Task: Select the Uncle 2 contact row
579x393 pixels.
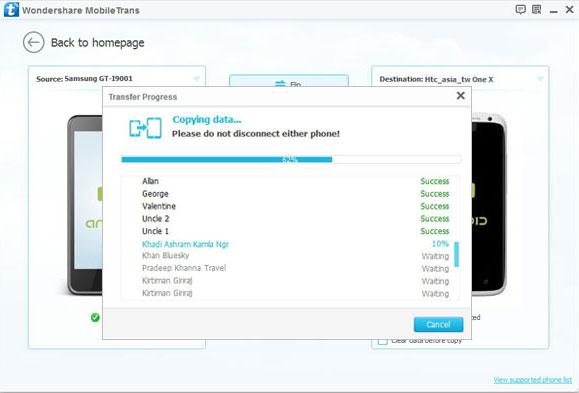Action: (x=290, y=219)
